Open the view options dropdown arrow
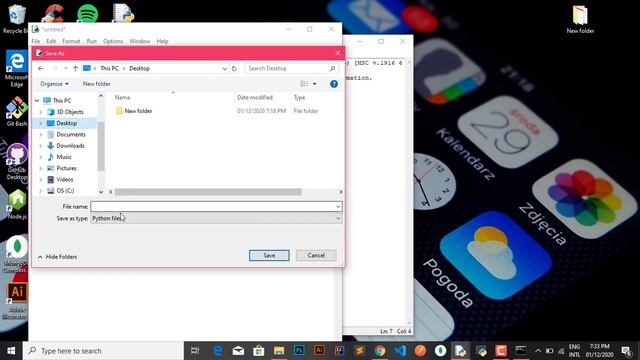The image size is (640, 360). [x=314, y=84]
